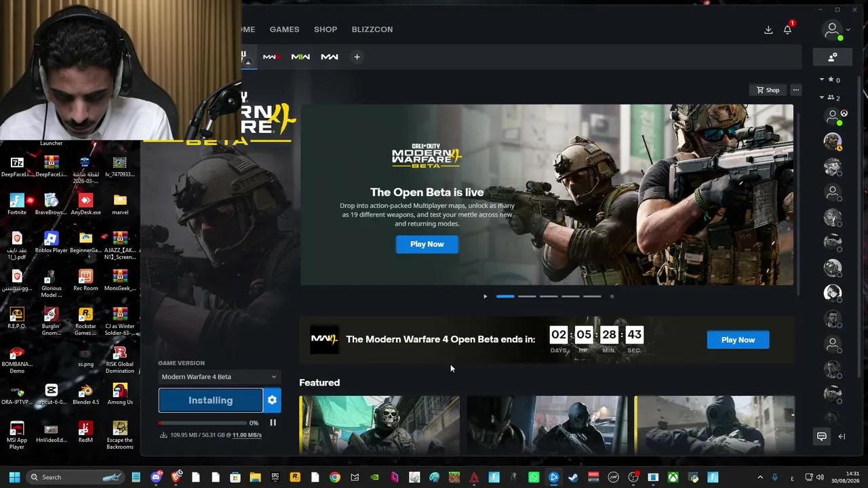Open the SHOP tab
868x488 pixels.
(325, 30)
